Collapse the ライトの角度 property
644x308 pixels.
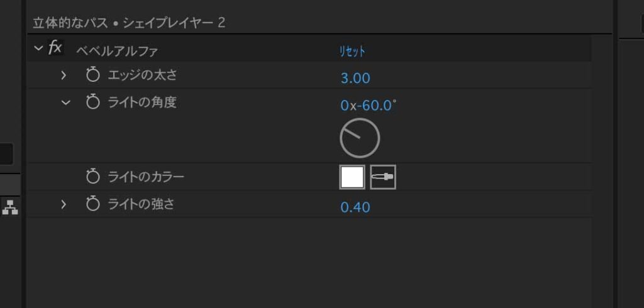click(65, 102)
